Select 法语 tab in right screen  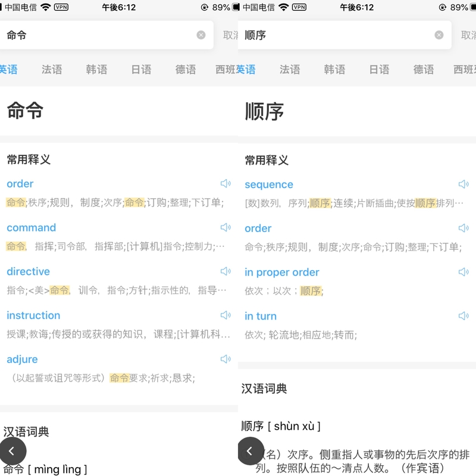click(290, 70)
